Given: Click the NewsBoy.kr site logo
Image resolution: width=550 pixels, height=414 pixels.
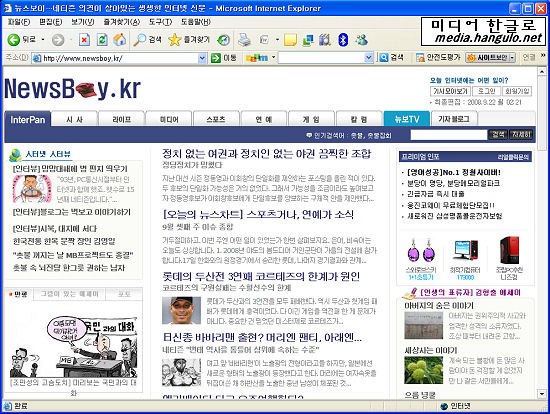Looking at the screenshot, I should click(x=73, y=88).
